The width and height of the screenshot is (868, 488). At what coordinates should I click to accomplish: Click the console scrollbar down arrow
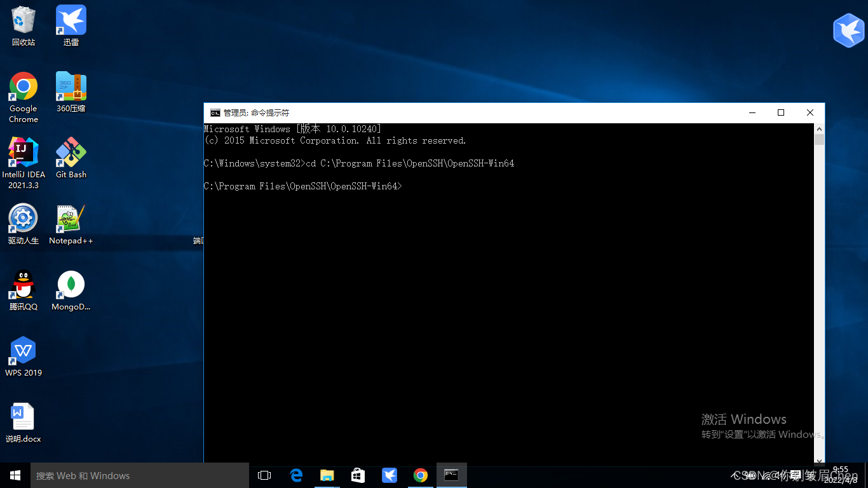click(x=820, y=461)
